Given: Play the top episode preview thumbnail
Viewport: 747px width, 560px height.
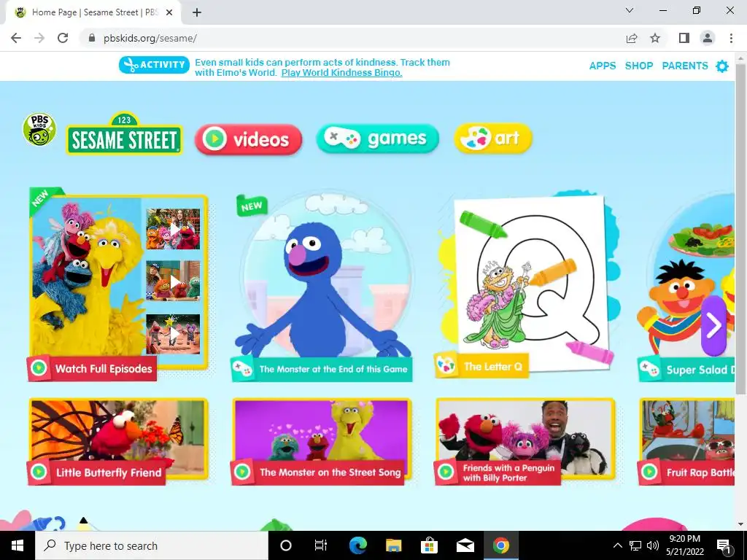Looking at the screenshot, I should 173,229.
